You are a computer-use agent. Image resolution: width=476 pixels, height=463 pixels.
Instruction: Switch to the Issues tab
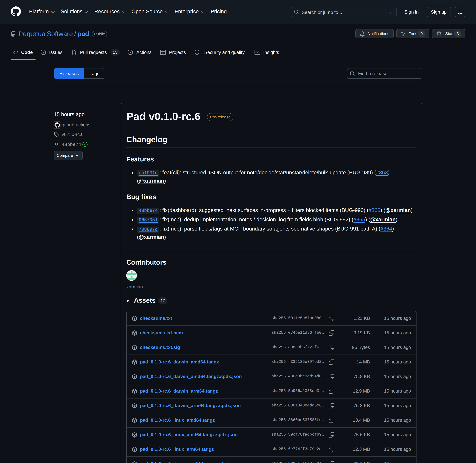tap(52, 52)
